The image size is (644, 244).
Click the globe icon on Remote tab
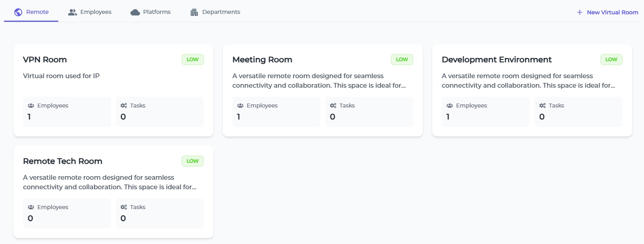tap(18, 12)
